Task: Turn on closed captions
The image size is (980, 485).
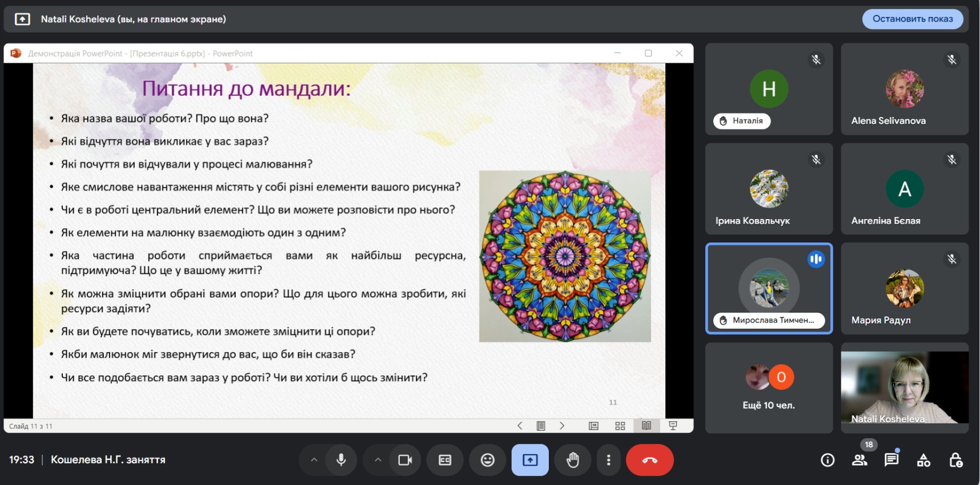Action: pyautogui.click(x=445, y=460)
